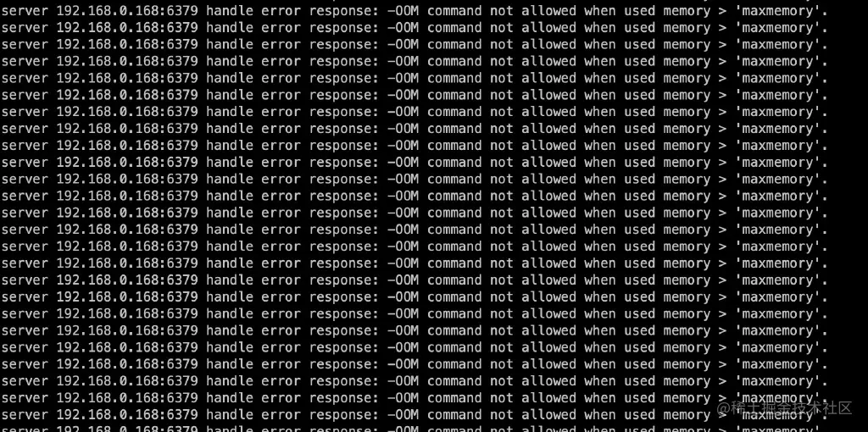
Task: Click '192.168.0.168:6379' in the topmost log line
Action: 127,10
